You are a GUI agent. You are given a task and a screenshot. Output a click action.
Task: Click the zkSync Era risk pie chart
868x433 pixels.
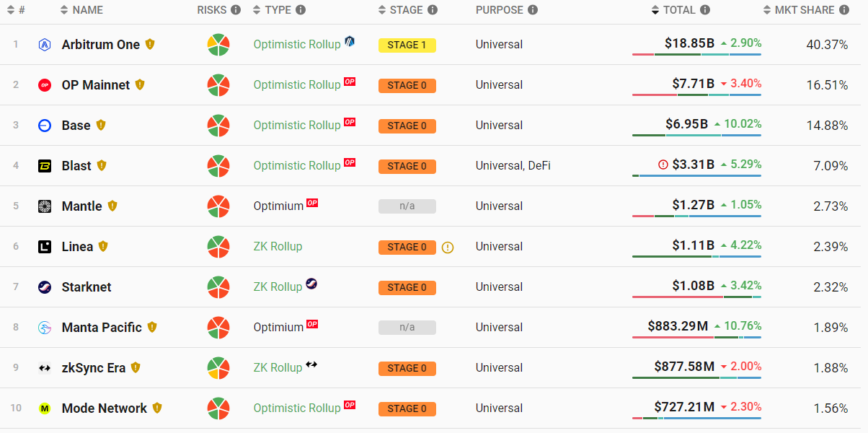point(218,368)
